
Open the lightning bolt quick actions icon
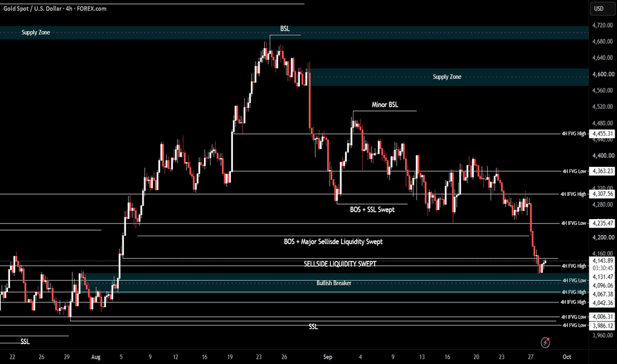(545, 342)
